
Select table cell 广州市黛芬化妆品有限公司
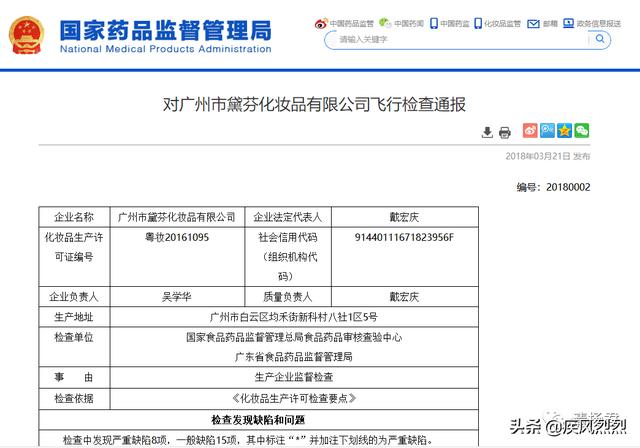pyautogui.click(x=177, y=217)
